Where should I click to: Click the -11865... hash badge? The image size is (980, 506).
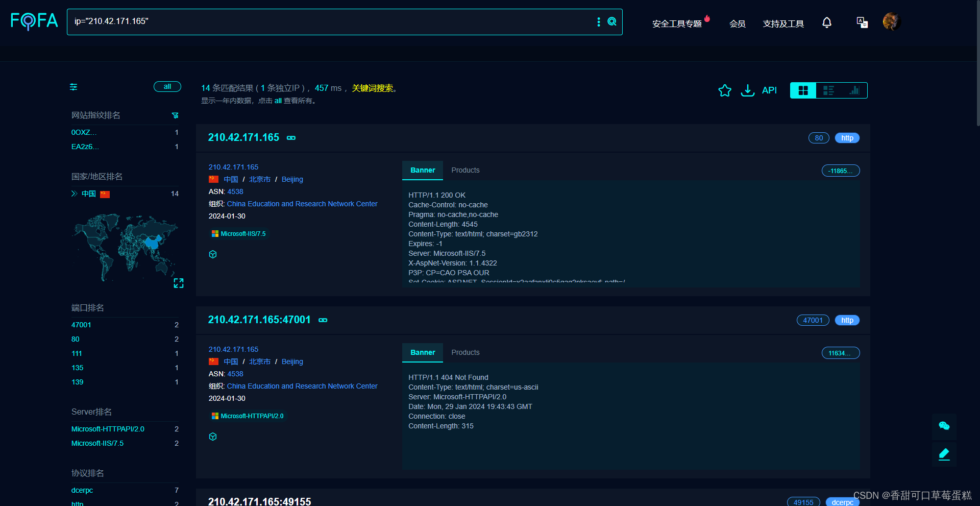point(841,171)
